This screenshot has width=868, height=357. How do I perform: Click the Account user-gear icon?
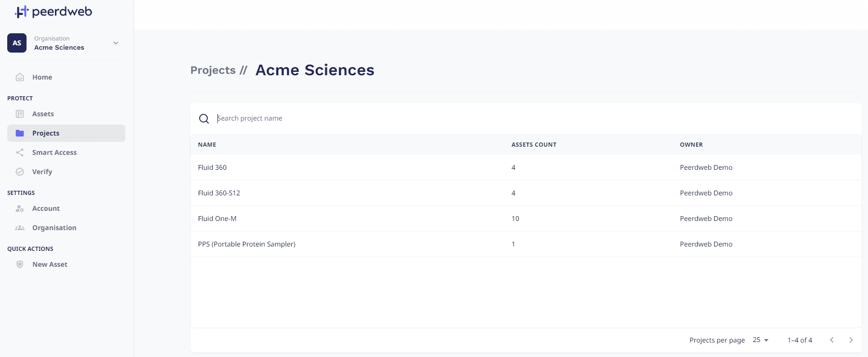20,208
